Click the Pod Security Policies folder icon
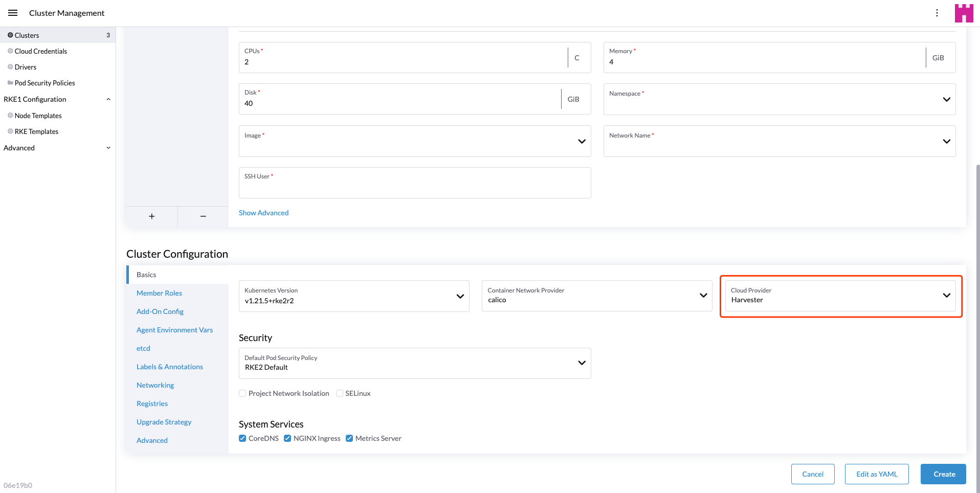Screen dimensions: 980x493 point(10,83)
